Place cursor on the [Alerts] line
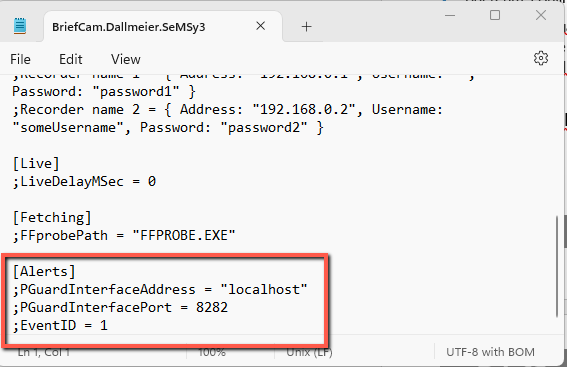This screenshot has height=367, width=567. click(44, 272)
